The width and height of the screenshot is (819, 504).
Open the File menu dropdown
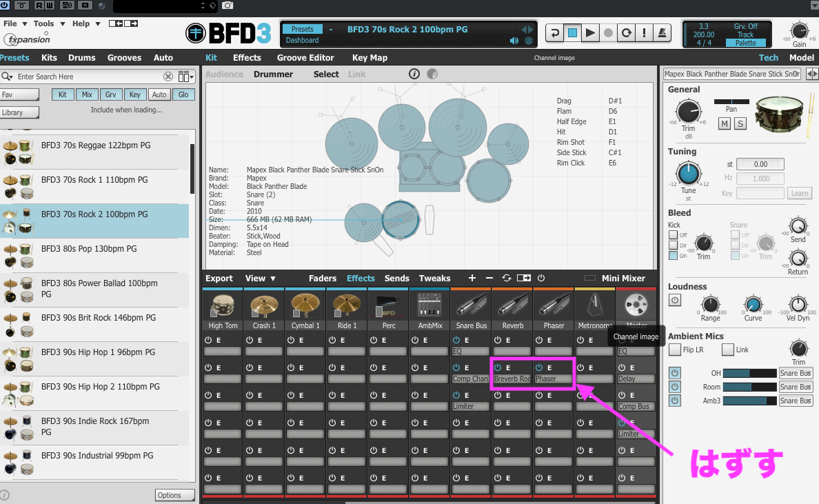(x=14, y=23)
